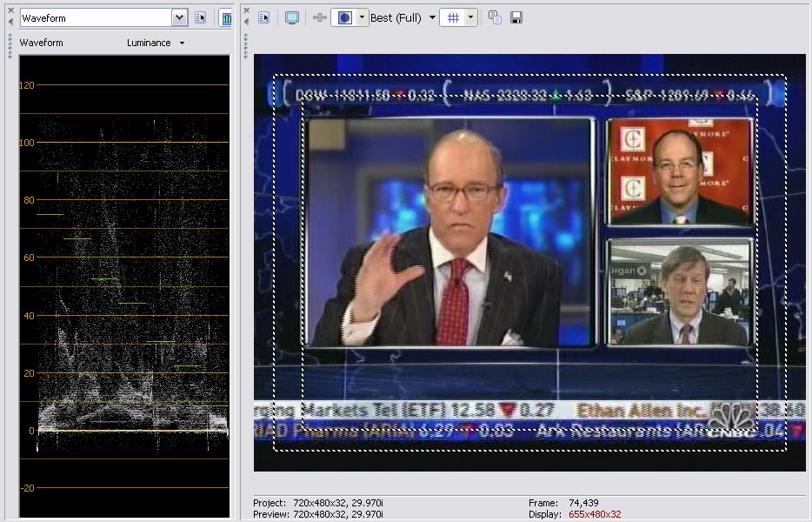This screenshot has height=522, width=812.
Task: Click the 60 label on the waveform scale
Action: click(x=29, y=258)
